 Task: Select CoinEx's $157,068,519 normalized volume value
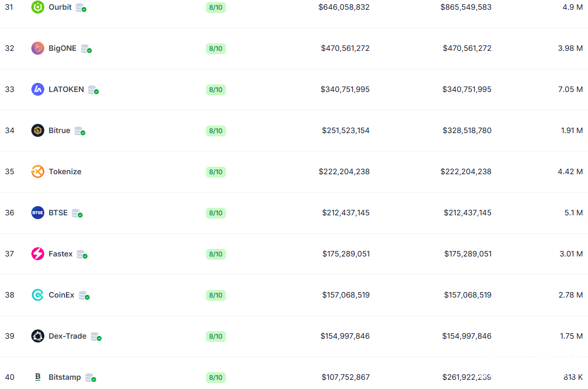[x=346, y=295]
